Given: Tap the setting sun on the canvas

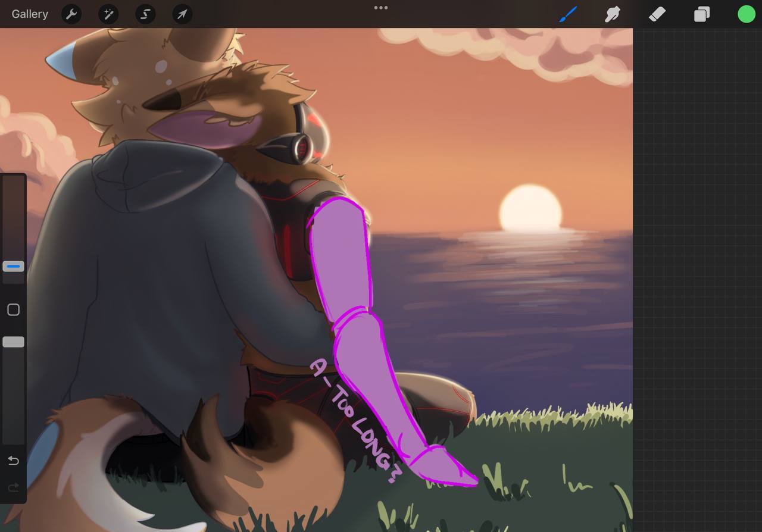Looking at the screenshot, I should pos(530,208).
